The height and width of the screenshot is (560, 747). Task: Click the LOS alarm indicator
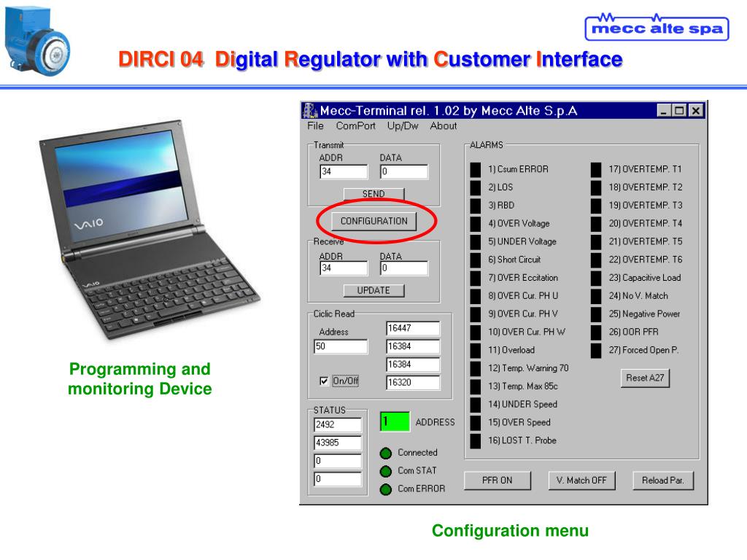(x=476, y=187)
